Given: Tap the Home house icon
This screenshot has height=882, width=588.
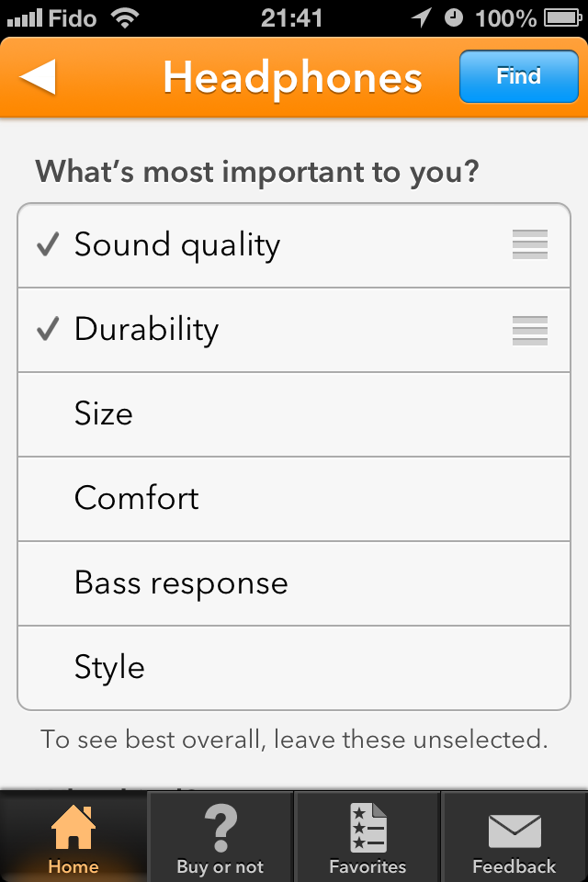Looking at the screenshot, I should (73, 826).
